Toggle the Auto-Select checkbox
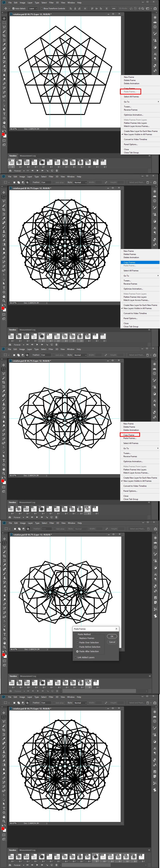160x868 pixels. pyautogui.click(x=13, y=8)
